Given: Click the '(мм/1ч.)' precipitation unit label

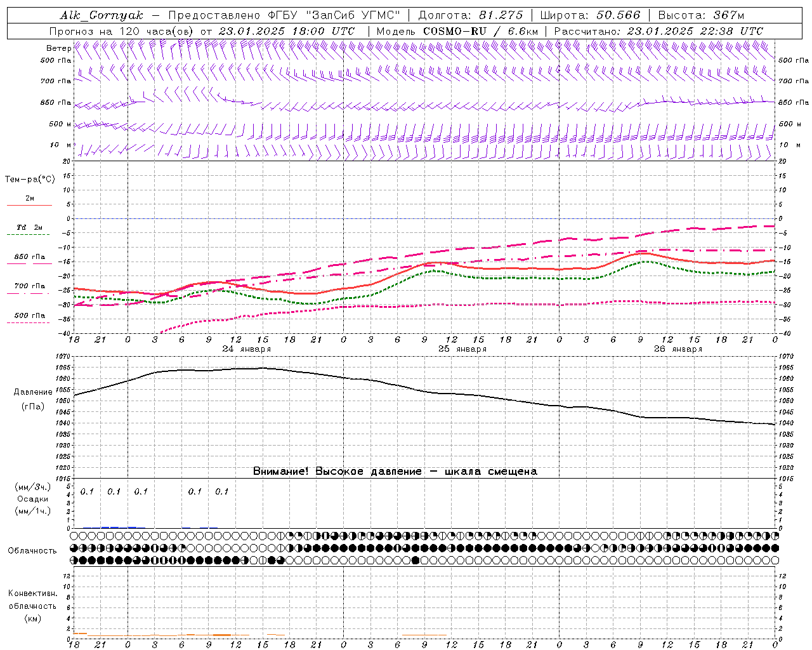Looking at the screenshot, I should point(32,511).
